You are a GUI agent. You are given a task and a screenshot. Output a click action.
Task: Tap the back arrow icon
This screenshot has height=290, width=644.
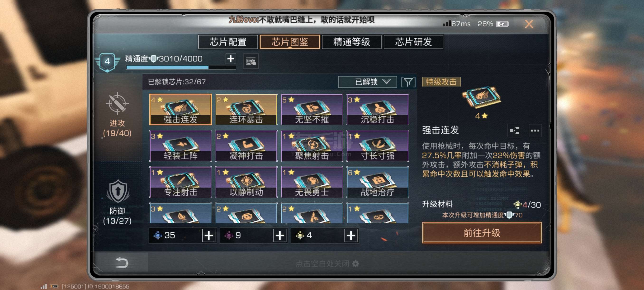[122, 262]
